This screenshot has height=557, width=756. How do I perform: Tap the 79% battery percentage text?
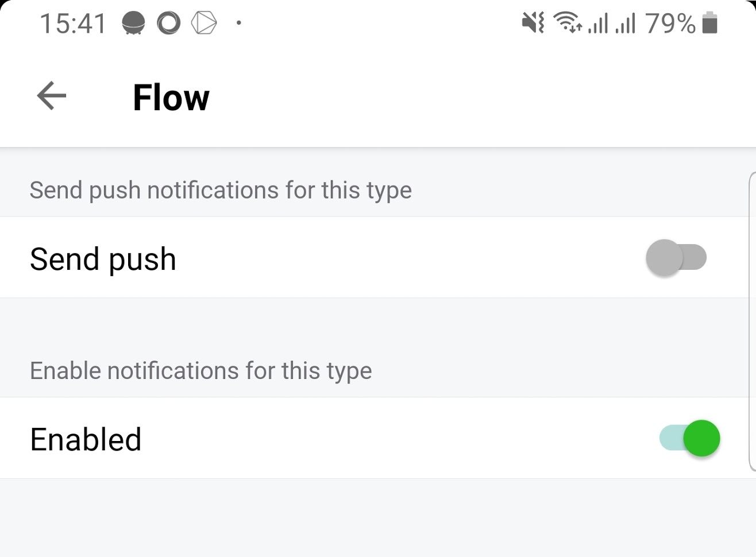coord(670,24)
